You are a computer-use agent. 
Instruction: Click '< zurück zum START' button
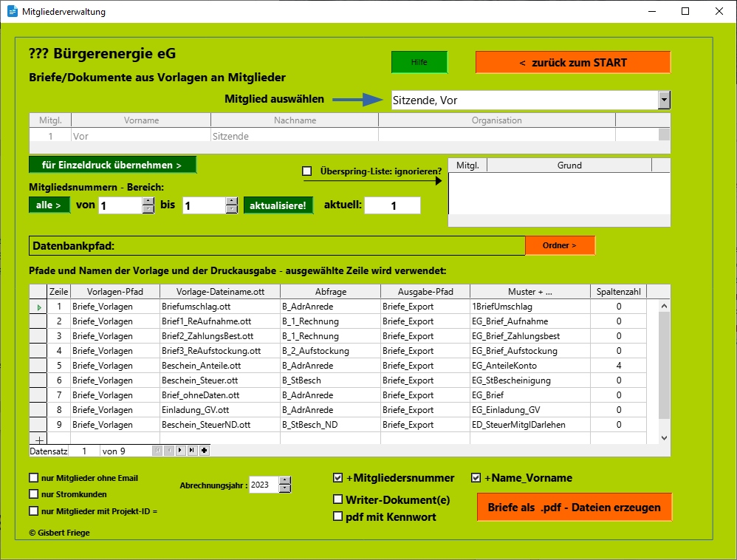(x=573, y=63)
